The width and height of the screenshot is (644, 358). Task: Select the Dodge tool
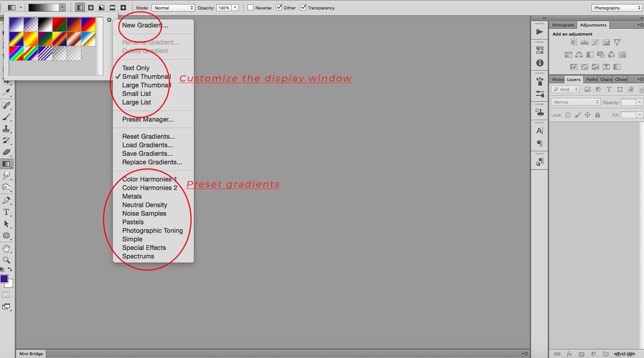click(x=6, y=187)
